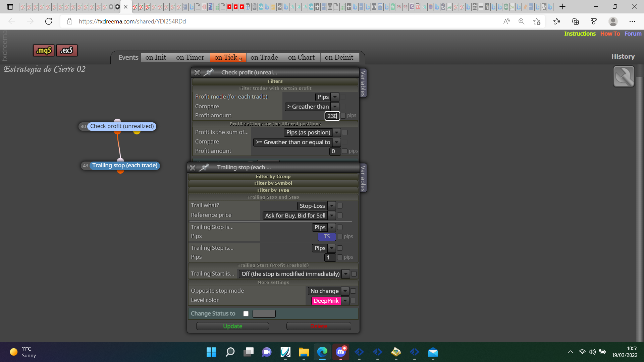The width and height of the screenshot is (644, 362).
Task: Open the Forum link
Action: tap(633, 34)
